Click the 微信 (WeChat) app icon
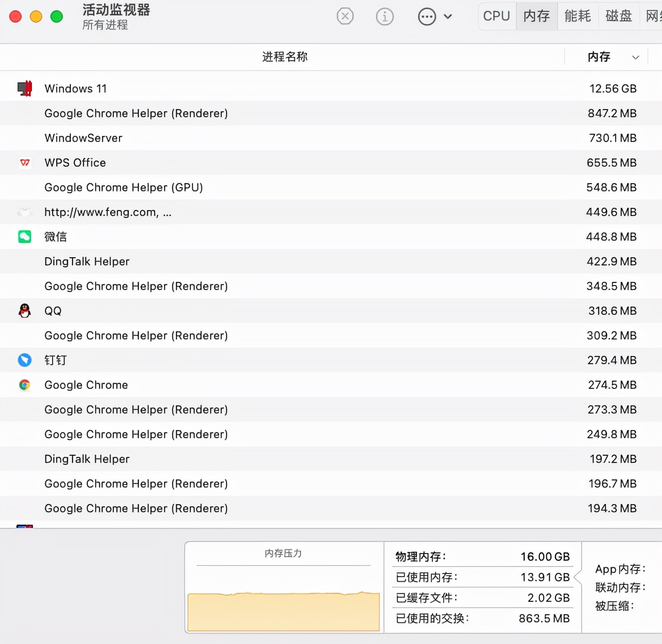 pos(25,237)
